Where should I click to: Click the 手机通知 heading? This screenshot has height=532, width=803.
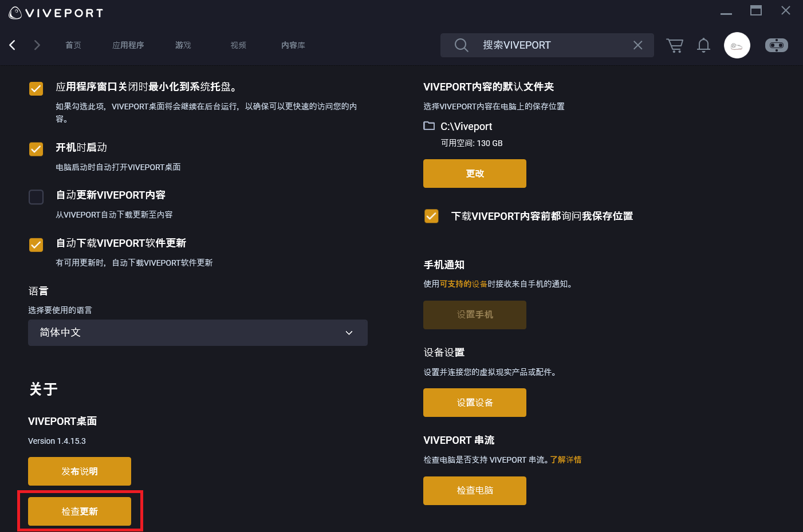(x=444, y=265)
